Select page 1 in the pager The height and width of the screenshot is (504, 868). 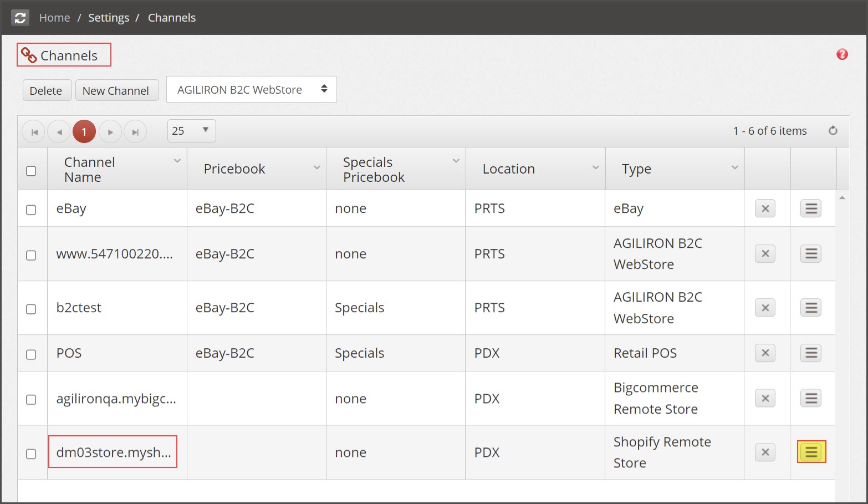(x=84, y=132)
